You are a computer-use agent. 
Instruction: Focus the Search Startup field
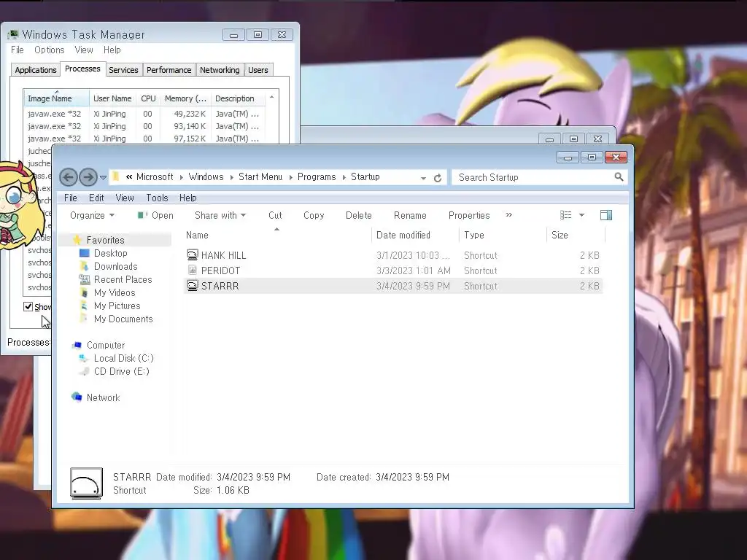[x=533, y=177]
